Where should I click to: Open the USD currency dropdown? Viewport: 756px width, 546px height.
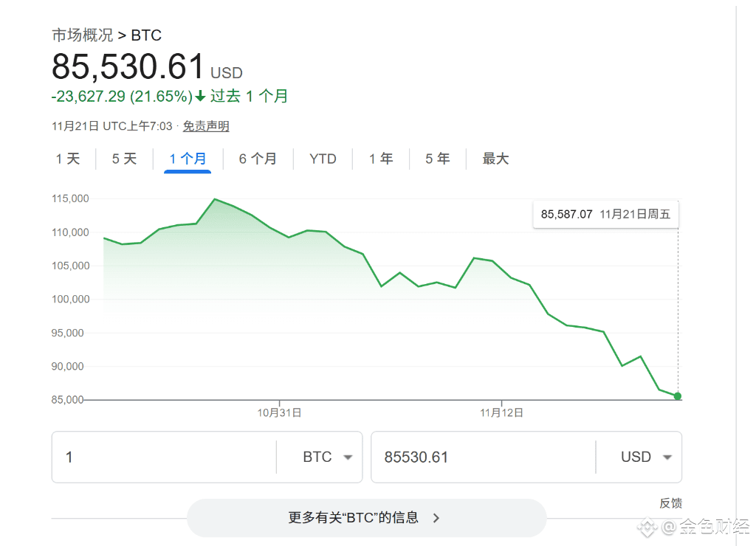tap(646, 457)
